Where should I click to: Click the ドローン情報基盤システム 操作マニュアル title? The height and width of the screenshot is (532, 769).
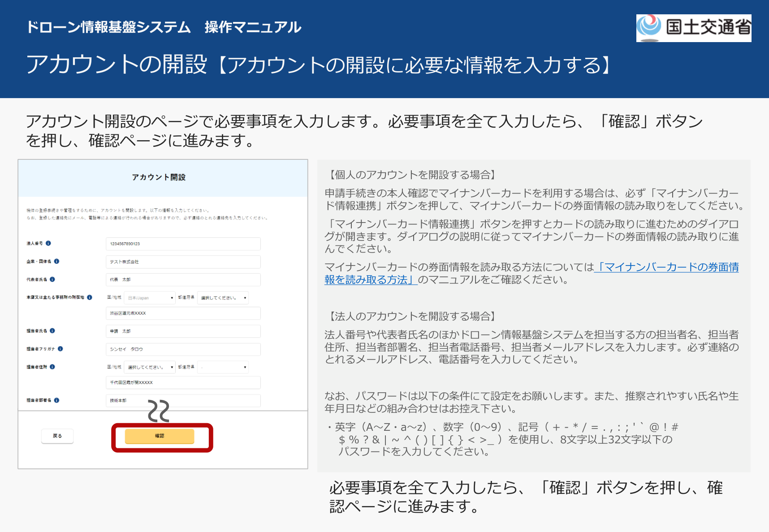[x=164, y=27]
